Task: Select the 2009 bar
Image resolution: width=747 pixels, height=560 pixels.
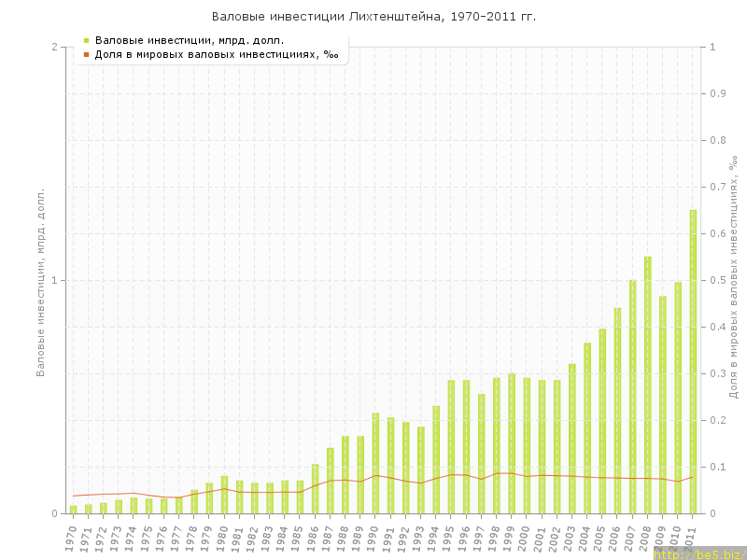Action: click(663, 405)
